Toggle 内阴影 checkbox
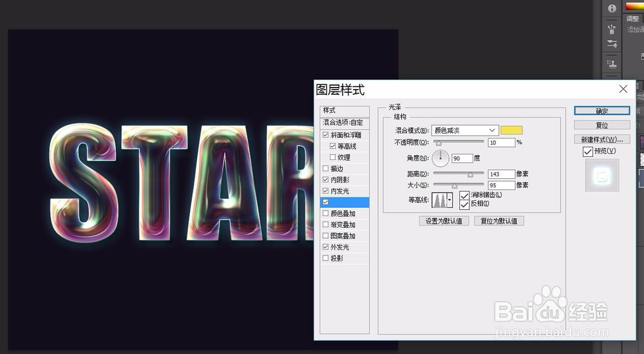Screen dimensions: 644x354 326,180
